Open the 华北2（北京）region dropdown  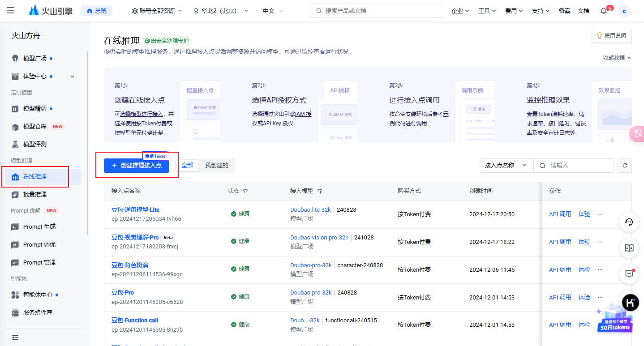click(221, 11)
